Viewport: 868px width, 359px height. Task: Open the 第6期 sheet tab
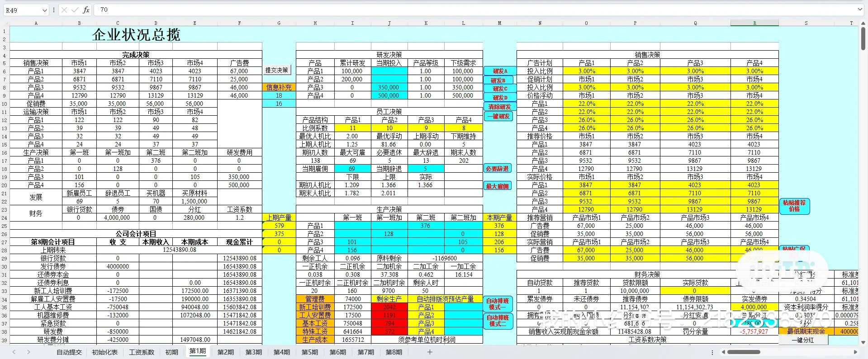(x=337, y=352)
